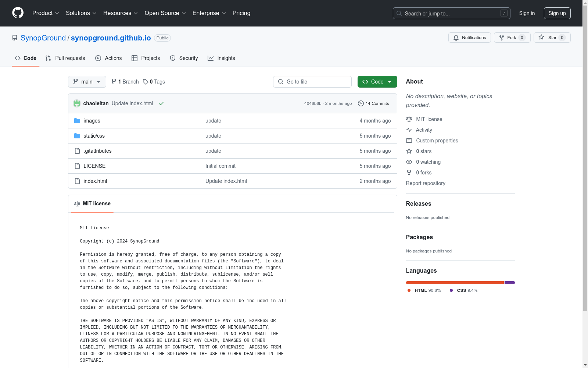Click the Search or jump to field

[x=452, y=13]
